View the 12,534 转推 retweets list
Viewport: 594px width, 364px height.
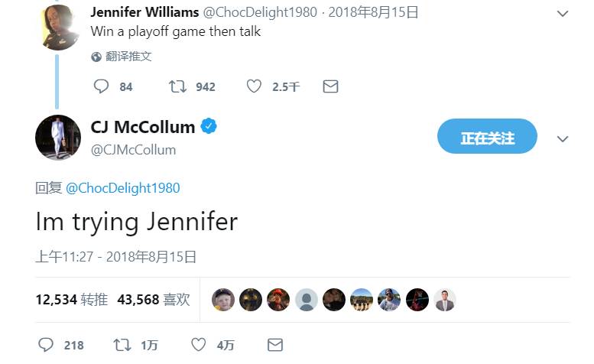point(71,300)
